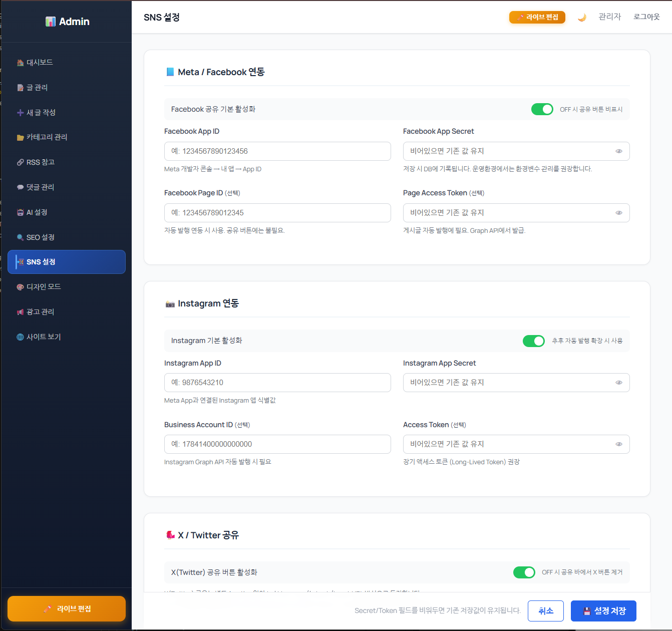Focus the Facebook App ID field
Screen dimensions: 672x631
277,151
